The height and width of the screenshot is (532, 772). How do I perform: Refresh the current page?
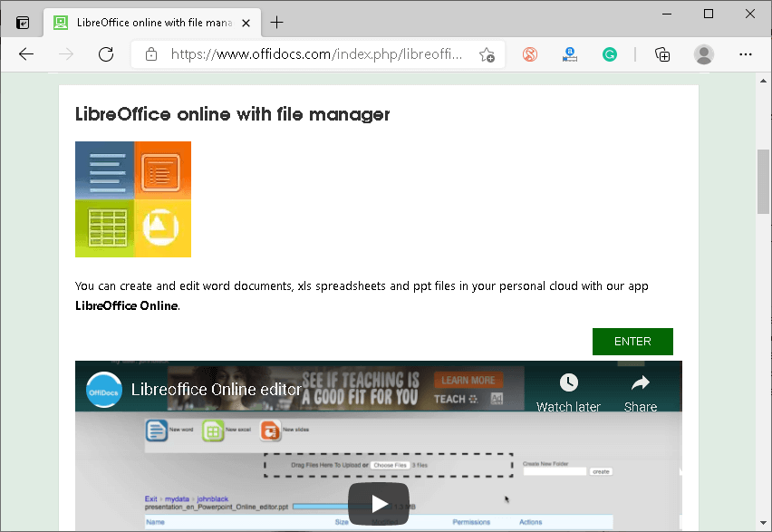pyautogui.click(x=106, y=54)
